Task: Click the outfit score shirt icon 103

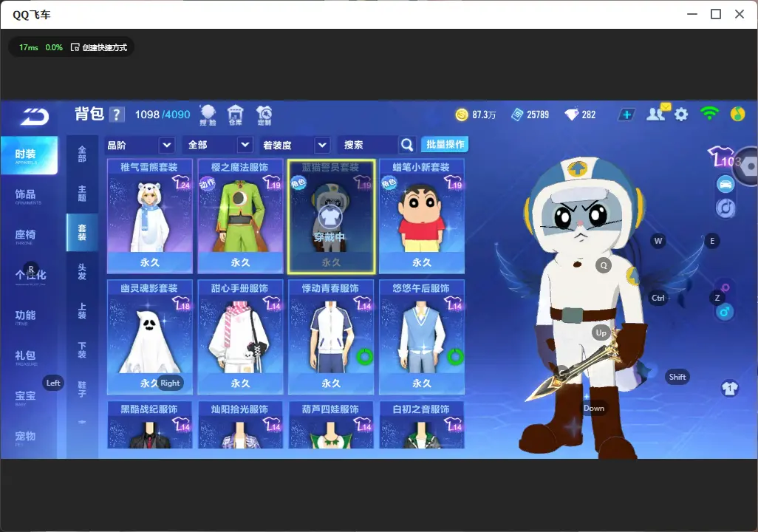Action: click(724, 157)
